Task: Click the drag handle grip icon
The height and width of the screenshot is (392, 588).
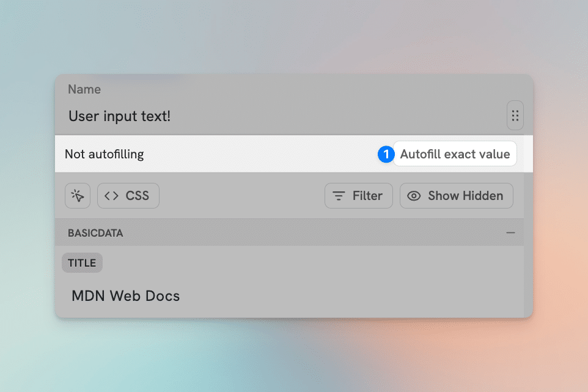Action: (515, 116)
